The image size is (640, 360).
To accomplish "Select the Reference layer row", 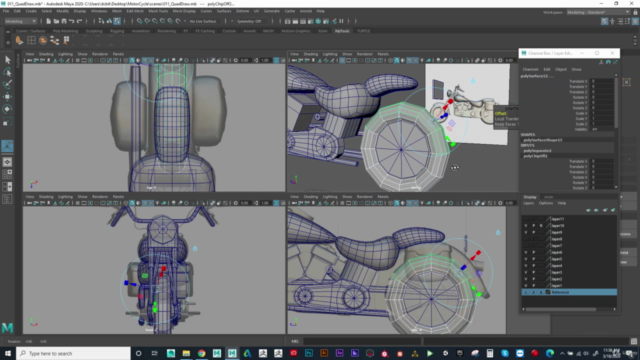I will point(569,292).
